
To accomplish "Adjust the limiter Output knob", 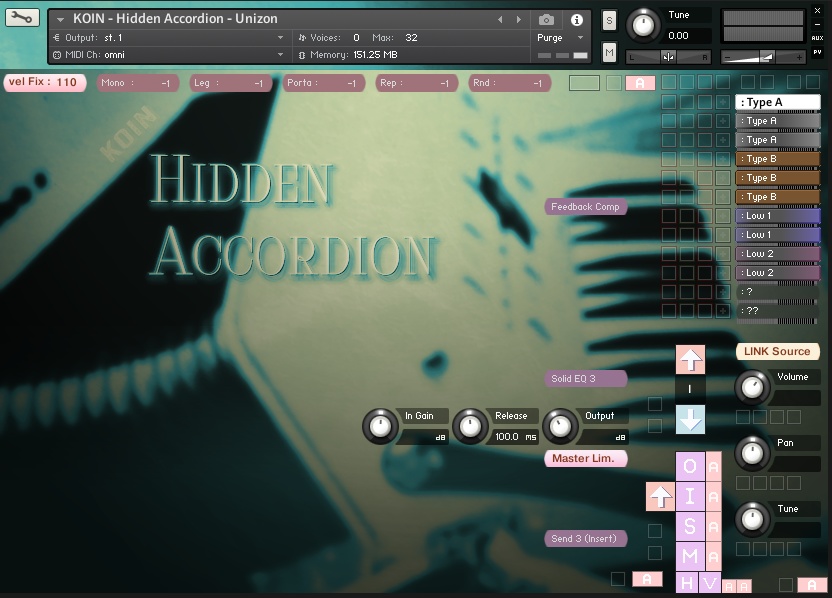I will 560,426.
